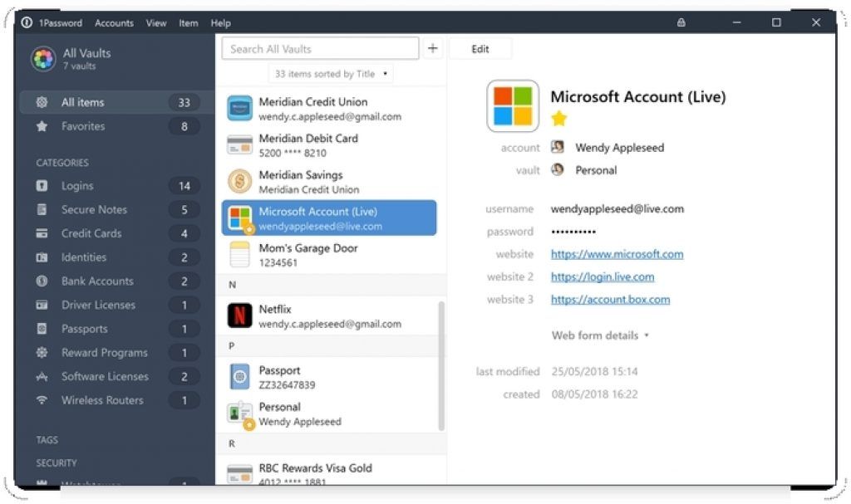
Task: Open the https://account.box.com link
Action: [x=611, y=300]
